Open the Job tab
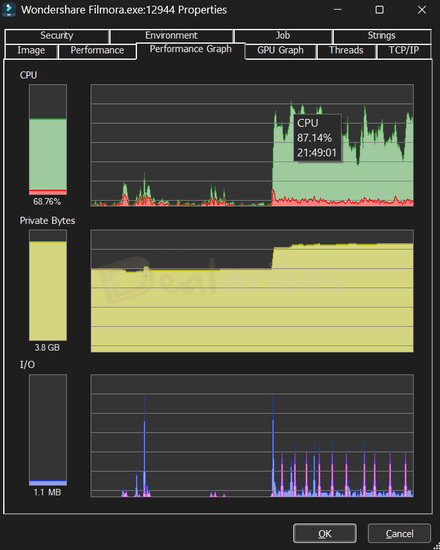440x550 pixels. 283,36
